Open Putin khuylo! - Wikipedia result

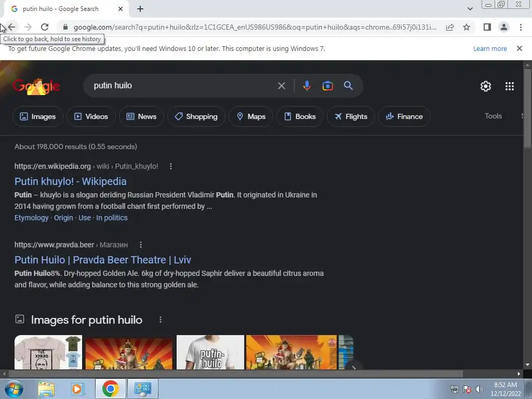point(70,181)
